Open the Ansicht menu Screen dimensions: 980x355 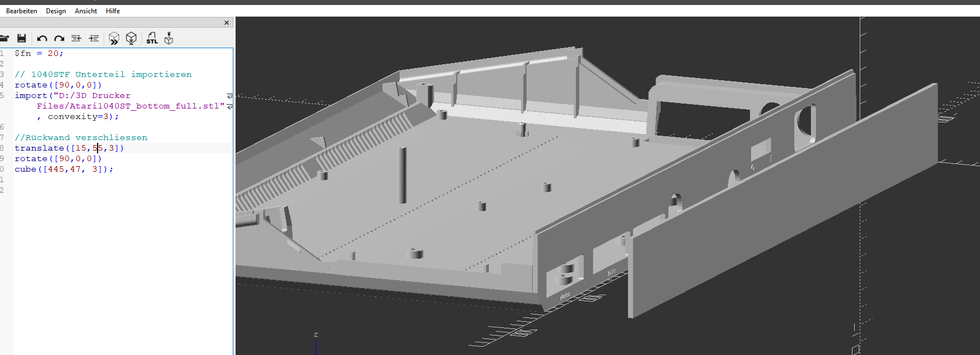coord(86,11)
